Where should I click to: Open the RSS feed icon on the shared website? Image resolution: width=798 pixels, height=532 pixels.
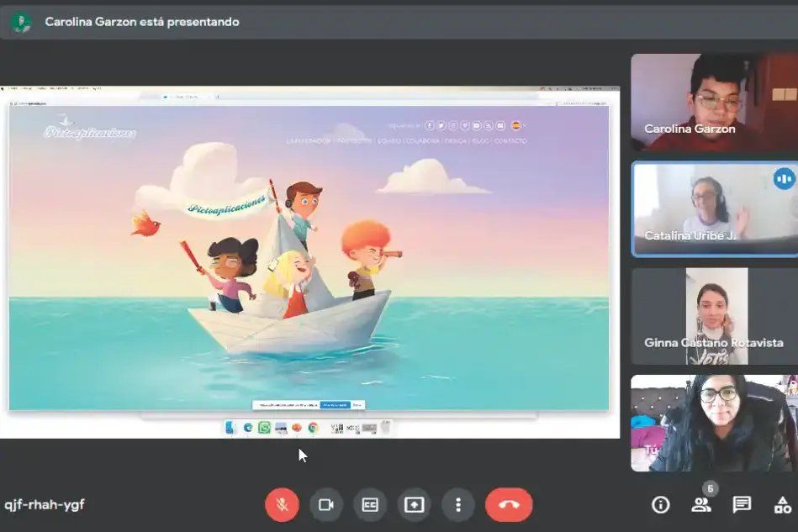click(489, 125)
